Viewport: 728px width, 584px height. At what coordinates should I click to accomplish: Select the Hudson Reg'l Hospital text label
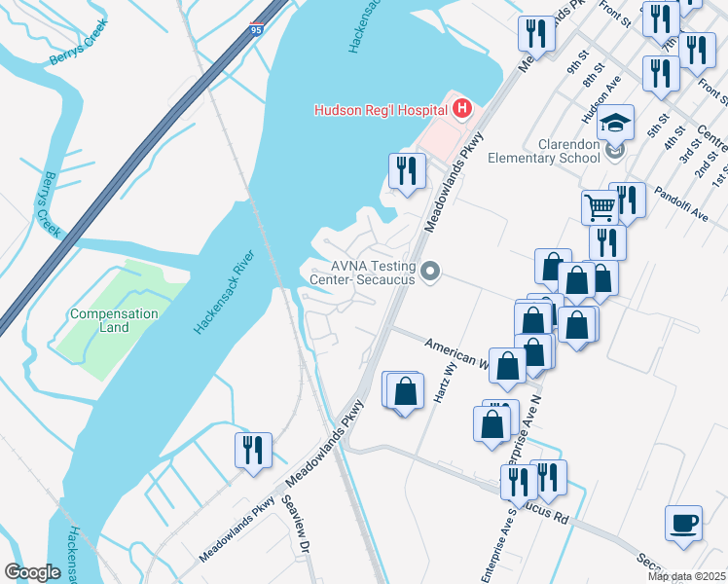[x=381, y=111]
